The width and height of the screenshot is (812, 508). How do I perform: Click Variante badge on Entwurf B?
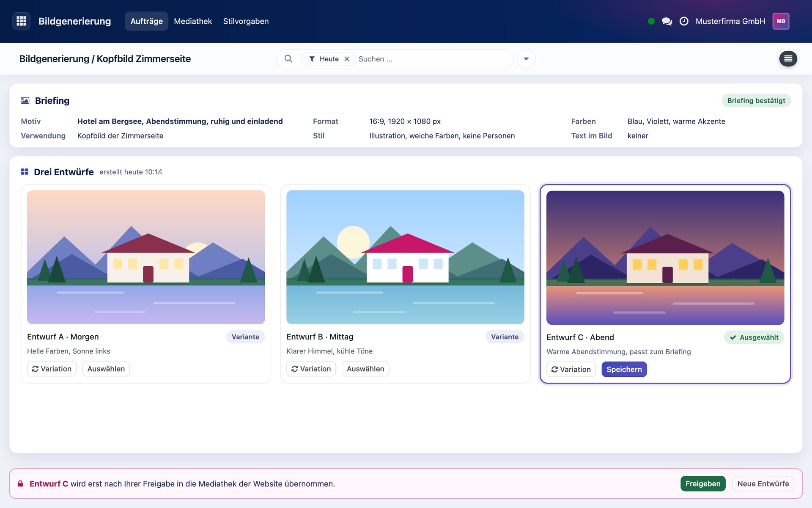505,337
